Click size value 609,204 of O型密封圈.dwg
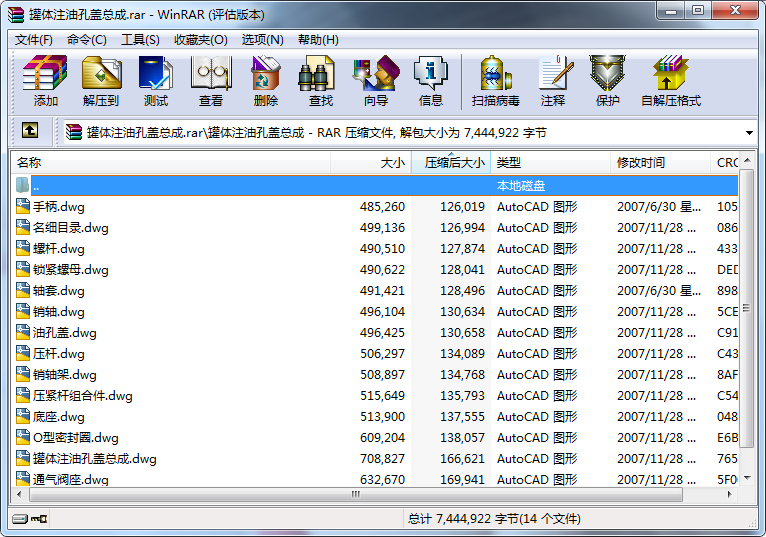Screen dimensions: 766x537 coord(383,438)
